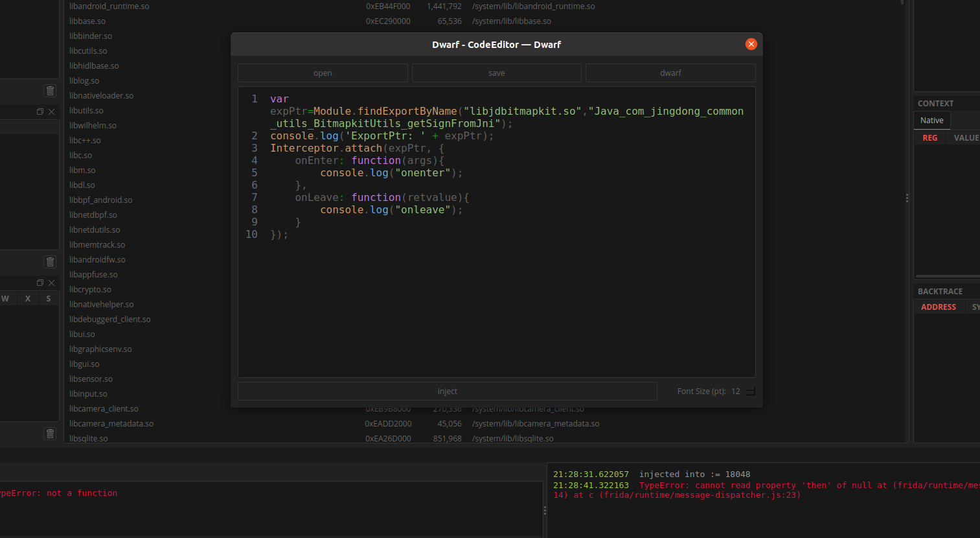980x538 pixels.
Task: Toggle the S display mode in the panel header
Action: 48,298
